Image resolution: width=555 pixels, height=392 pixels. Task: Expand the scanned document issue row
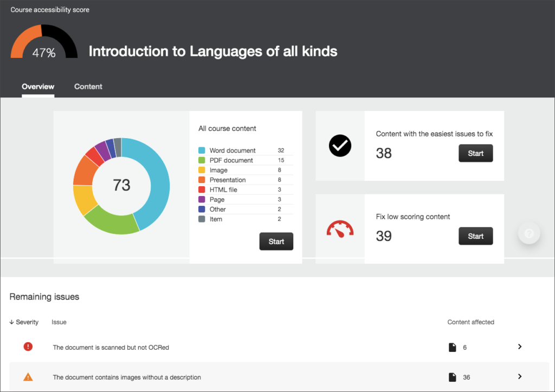tap(520, 347)
